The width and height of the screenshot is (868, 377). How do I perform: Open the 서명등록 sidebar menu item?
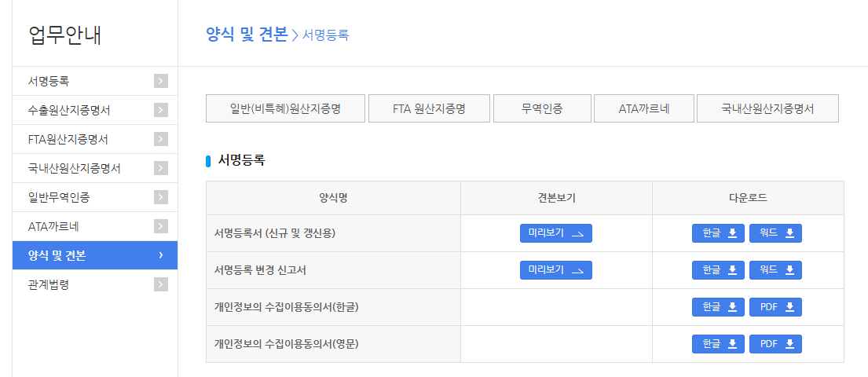[95, 82]
